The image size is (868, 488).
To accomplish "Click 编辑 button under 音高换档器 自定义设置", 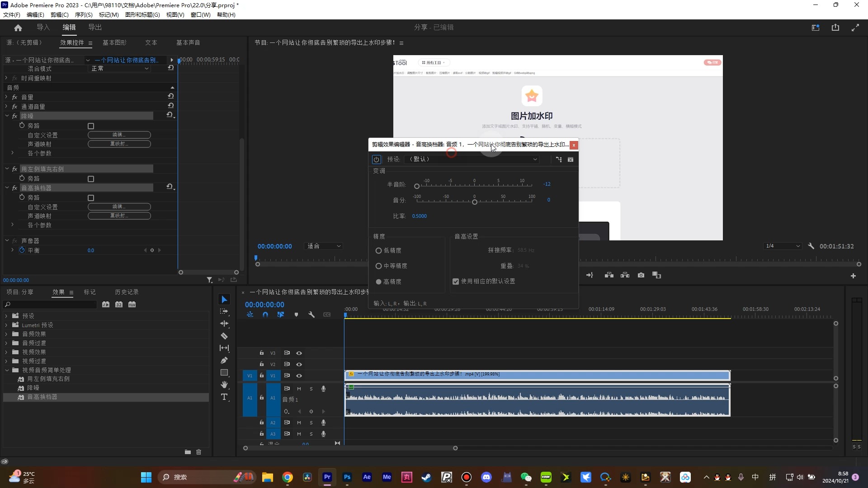I will pos(119,207).
